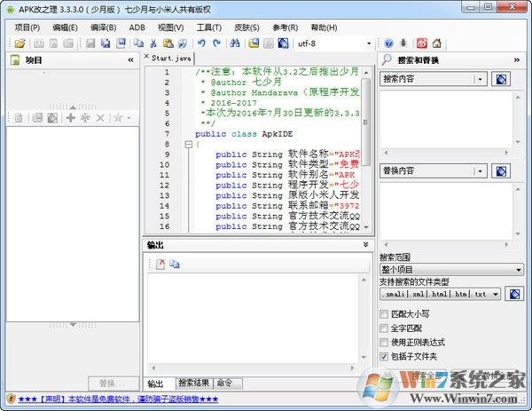This screenshot has width=532, height=411.
Task: Switch to the 命令 tab
Action: [228, 383]
